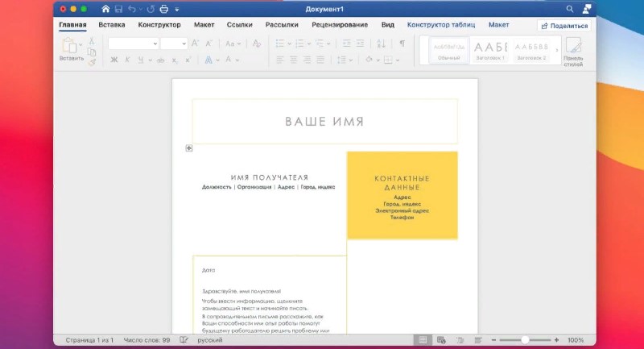This screenshot has width=644, height=349.
Task: Click the zoom slider in status bar
Action: click(523, 340)
